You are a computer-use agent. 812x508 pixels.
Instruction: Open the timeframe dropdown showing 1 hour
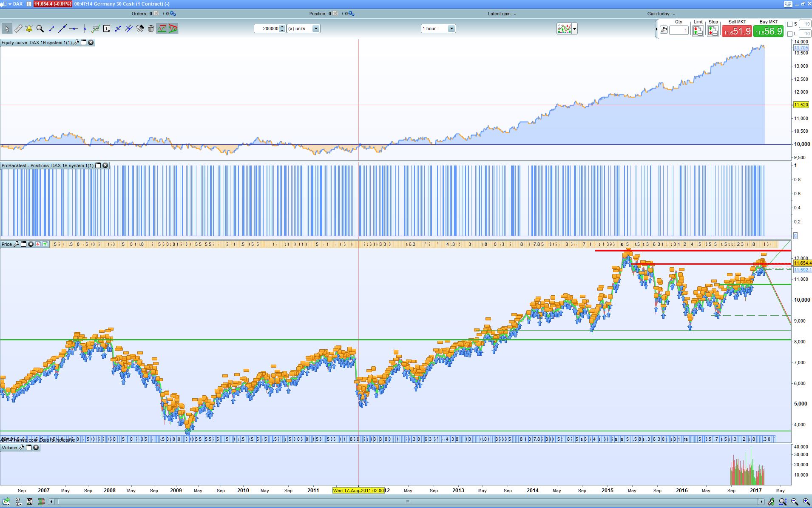pyautogui.click(x=438, y=29)
